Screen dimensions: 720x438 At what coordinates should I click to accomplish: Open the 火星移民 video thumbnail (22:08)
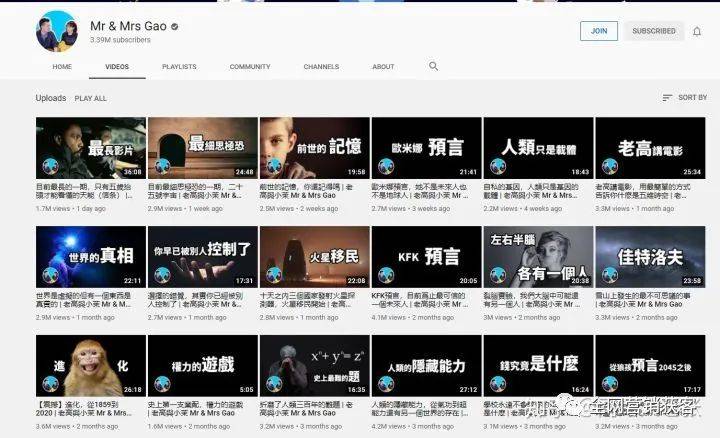click(315, 257)
